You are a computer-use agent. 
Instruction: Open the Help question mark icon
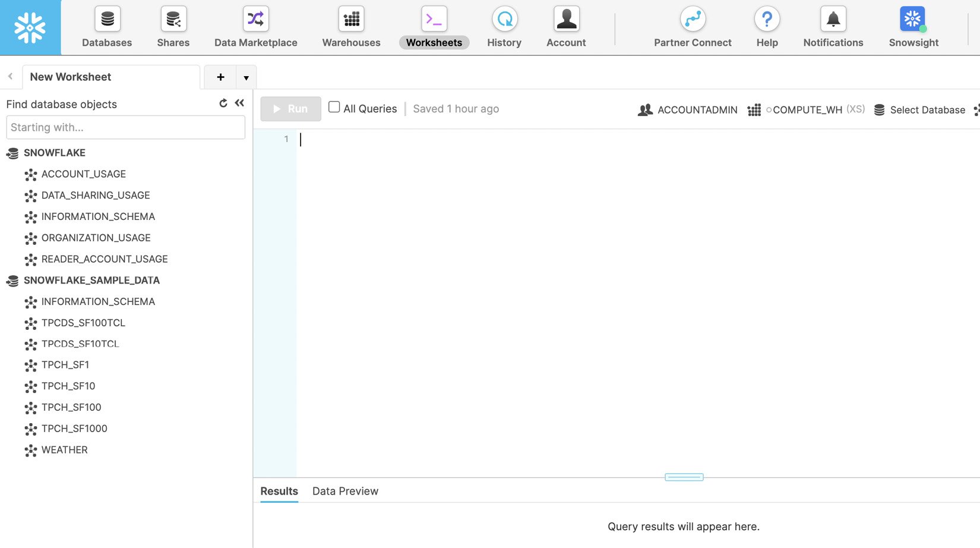tap(767, 19)
